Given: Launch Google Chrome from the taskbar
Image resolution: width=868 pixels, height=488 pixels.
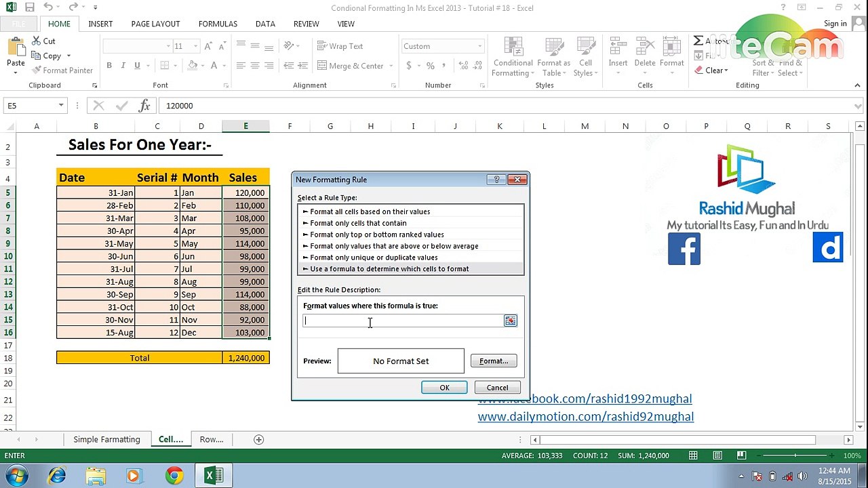Looking at the screenshot, I should click(x=174, y=476).
